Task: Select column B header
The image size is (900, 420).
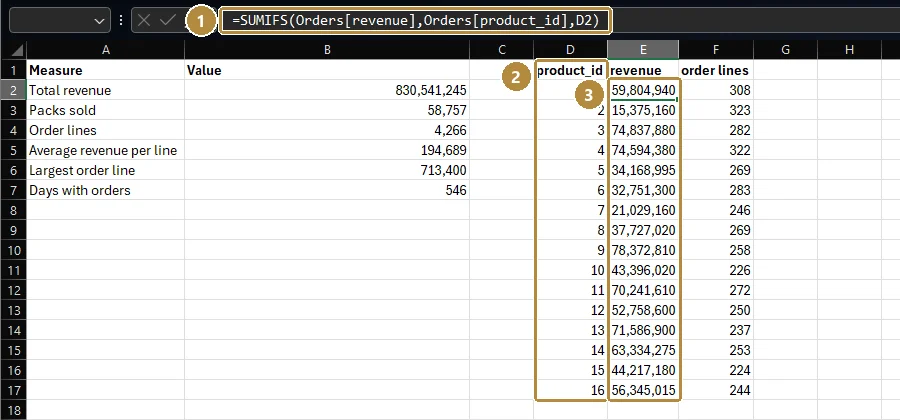Action: click(327, 50)
